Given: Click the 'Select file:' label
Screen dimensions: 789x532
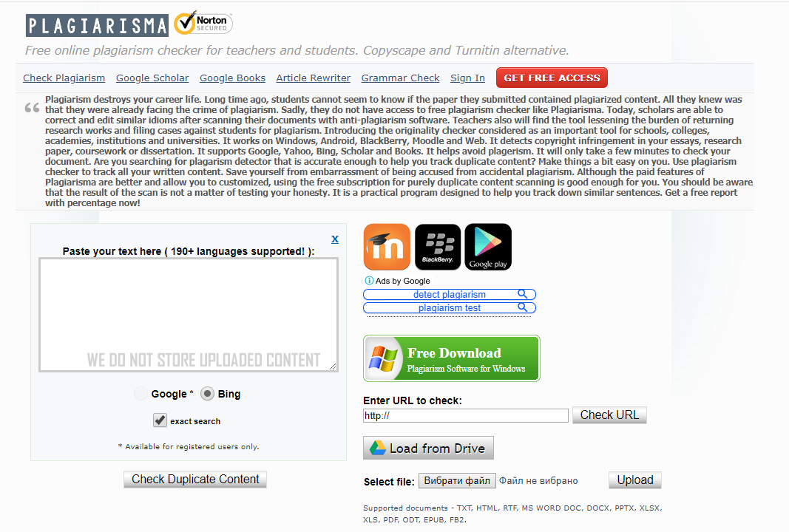Looking at the screenshot, I should [389, 482].
